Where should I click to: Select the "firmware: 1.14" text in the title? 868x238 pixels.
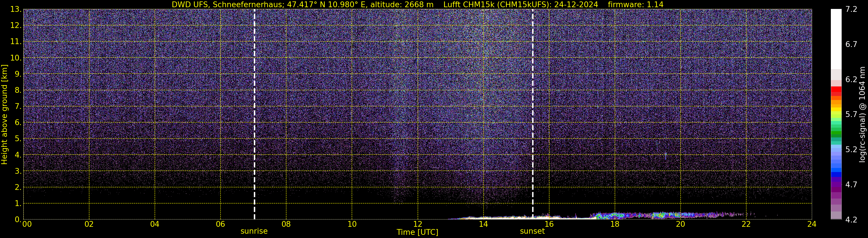click(x=636, y=4)
